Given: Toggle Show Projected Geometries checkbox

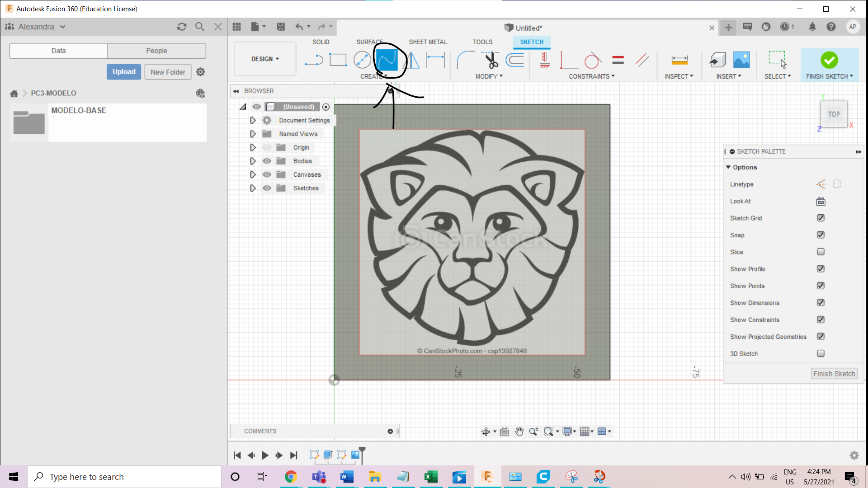Looking at the screenshot, I should (821, 337).
